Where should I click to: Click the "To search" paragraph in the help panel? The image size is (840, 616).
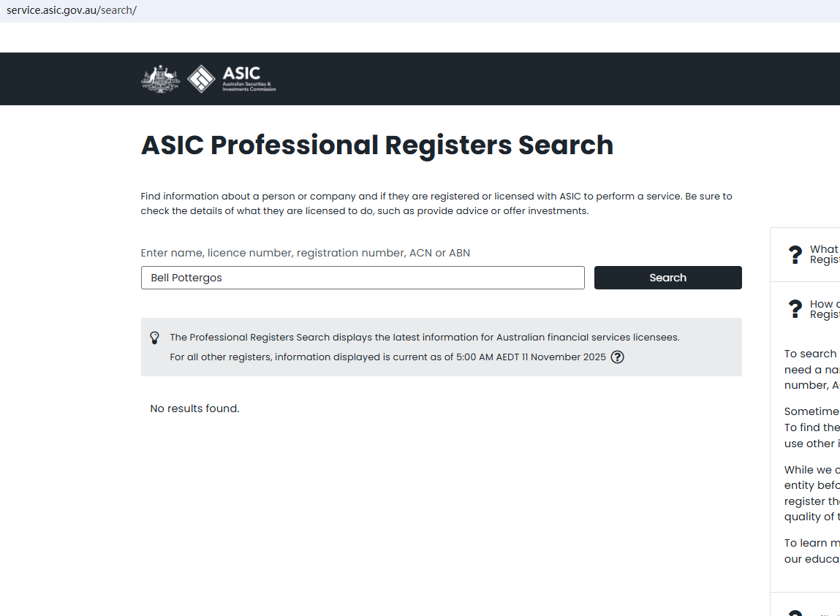(x=811, y=369)
